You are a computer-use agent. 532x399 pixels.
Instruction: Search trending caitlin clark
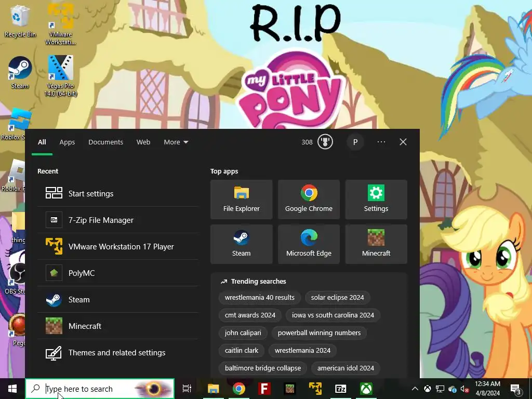point(242,350)
